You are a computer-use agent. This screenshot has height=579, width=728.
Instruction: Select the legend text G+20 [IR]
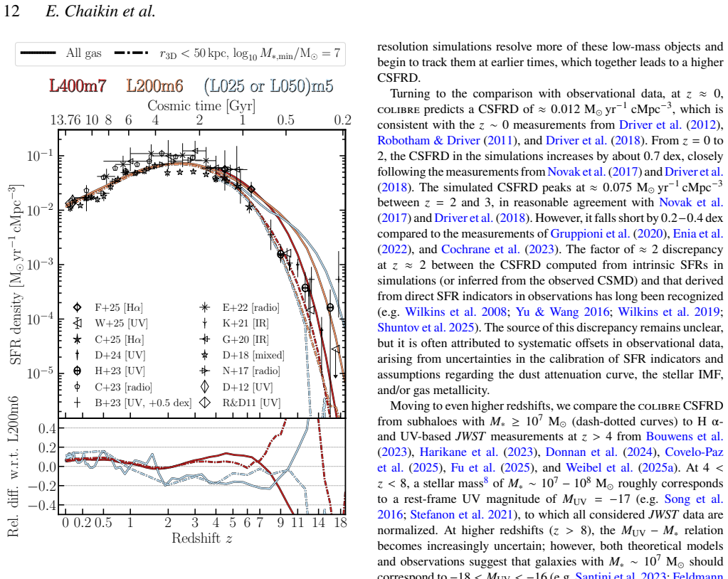(x=246, y=339)
